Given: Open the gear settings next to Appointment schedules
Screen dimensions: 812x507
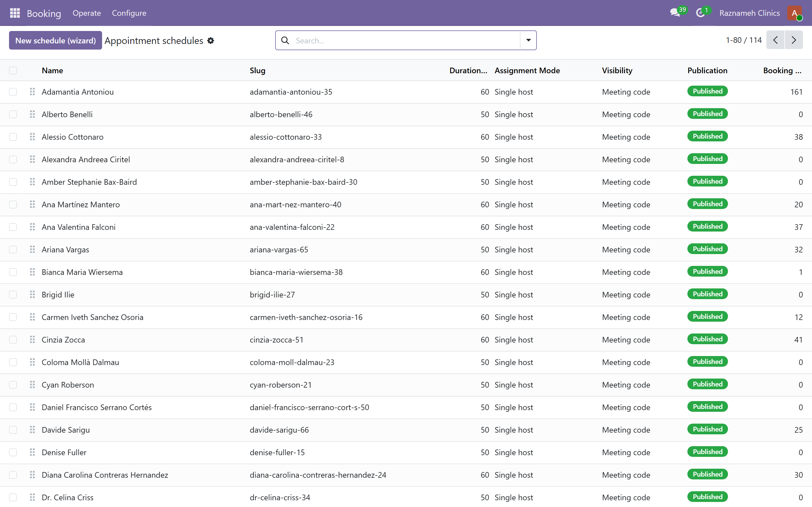Looking at the screenshot, I should coord(211,41).
